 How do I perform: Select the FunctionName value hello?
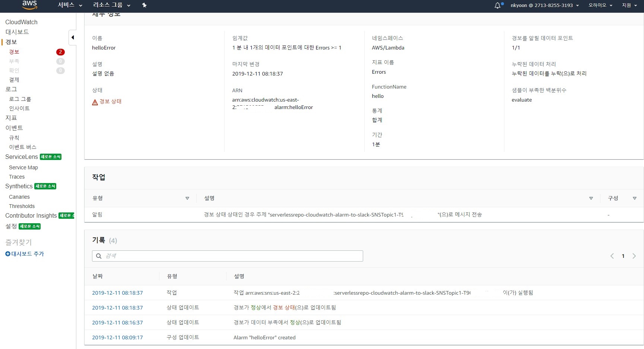378,96
